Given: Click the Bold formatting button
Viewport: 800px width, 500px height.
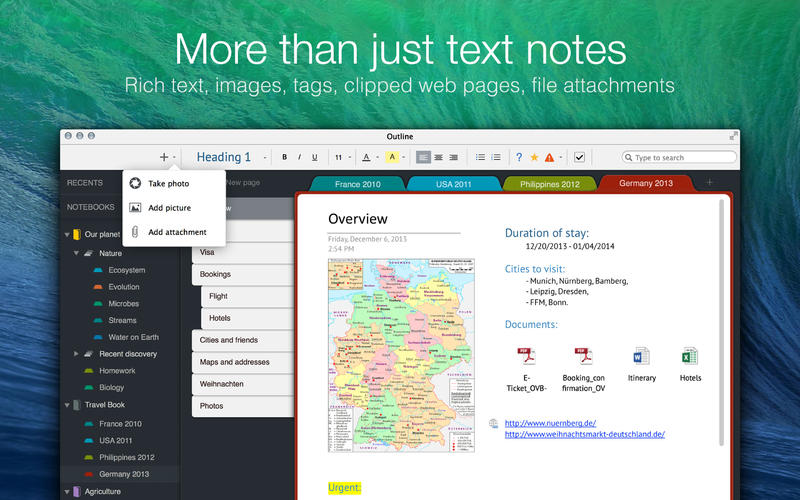Looking at the screenshot, I should (284, 157).
